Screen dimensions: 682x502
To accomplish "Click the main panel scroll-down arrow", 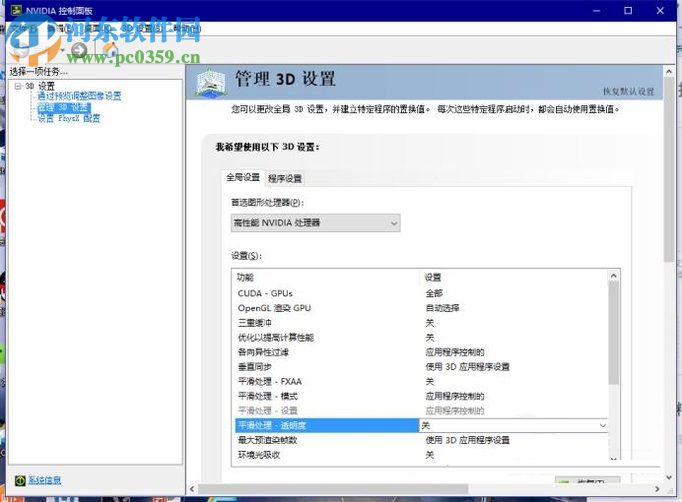I will point(669,477).
